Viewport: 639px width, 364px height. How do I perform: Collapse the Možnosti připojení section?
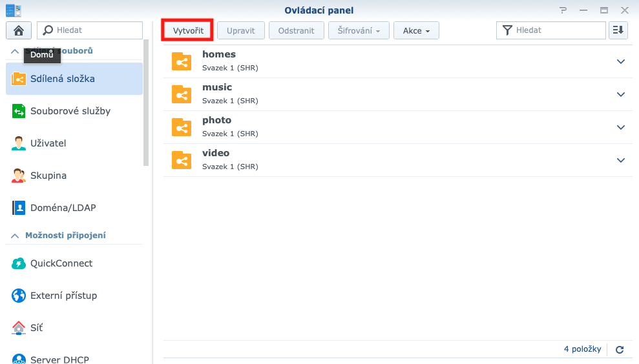15,236
